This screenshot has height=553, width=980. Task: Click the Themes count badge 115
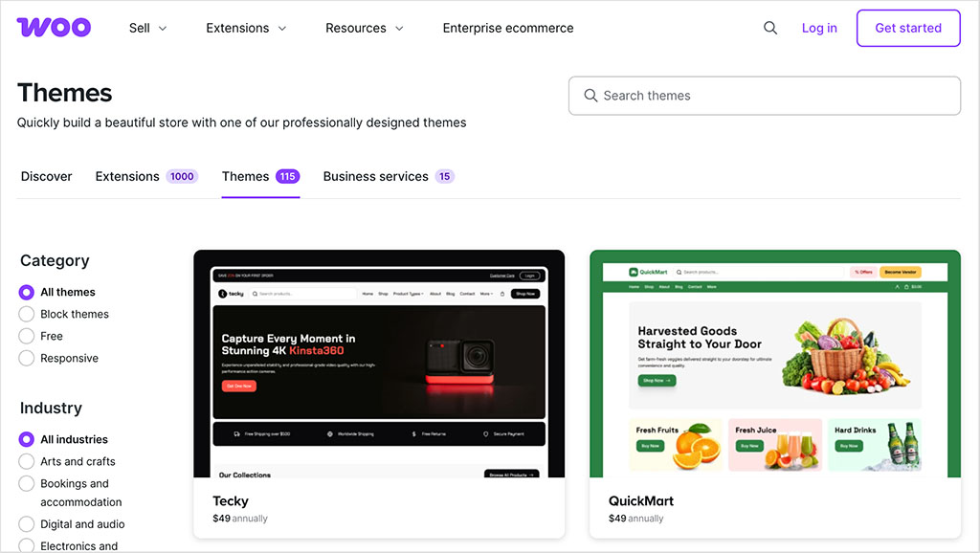(x=287, y=176)
